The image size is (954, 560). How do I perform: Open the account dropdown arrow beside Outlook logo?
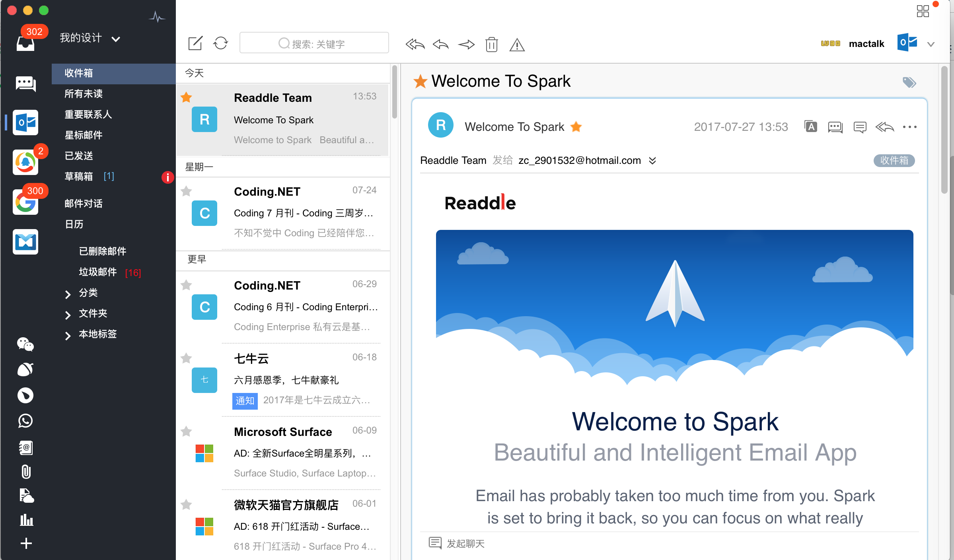pos(931,44)
